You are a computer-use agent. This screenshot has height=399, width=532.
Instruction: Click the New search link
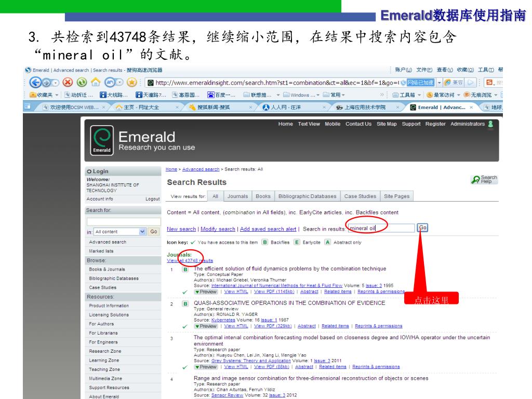(181, 229)
